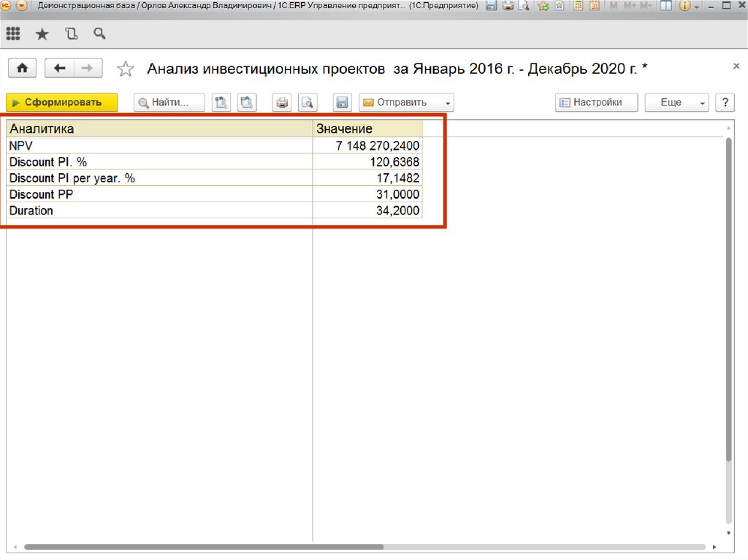
Task: Add report to favorites with star outline
Action: [x=126, y=69]
